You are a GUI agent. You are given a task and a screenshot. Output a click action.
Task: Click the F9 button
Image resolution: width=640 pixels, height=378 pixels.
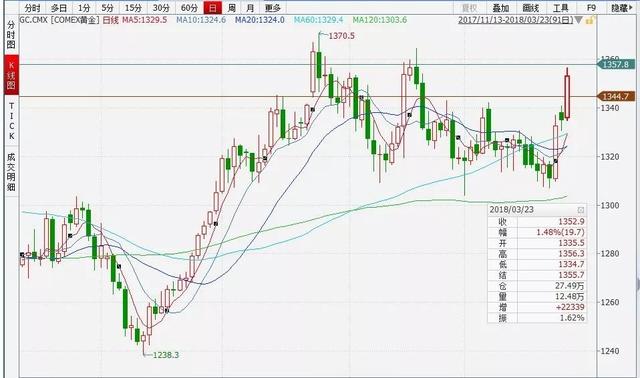click(591, 8)
